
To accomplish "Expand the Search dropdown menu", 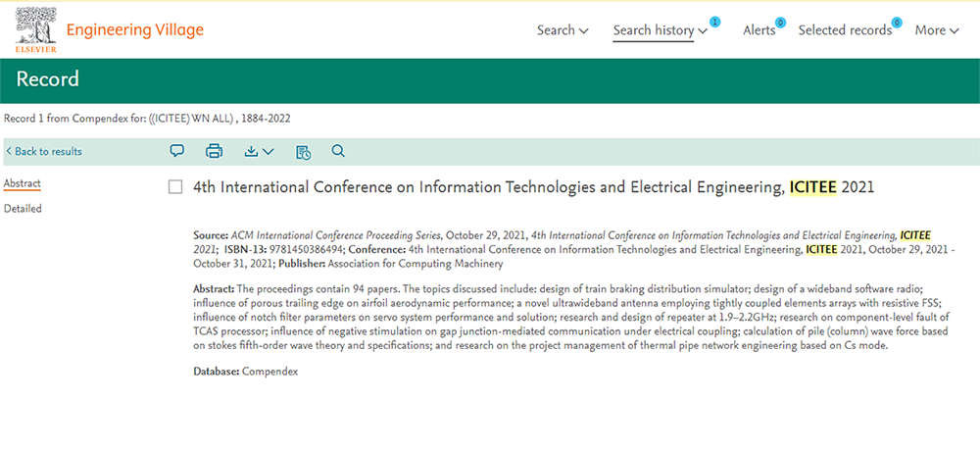I will coord(563,30).
